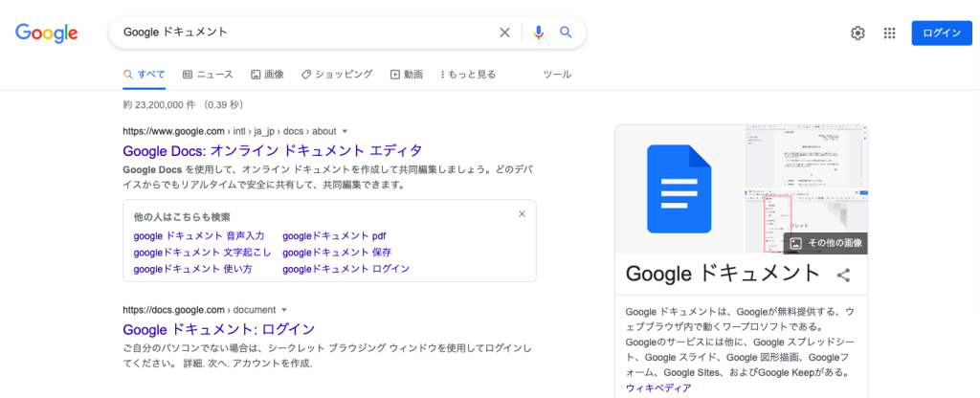Dismiss 他の人はこちらも検索 box
The height and width of the screenshot is (398, 980).
523,214
